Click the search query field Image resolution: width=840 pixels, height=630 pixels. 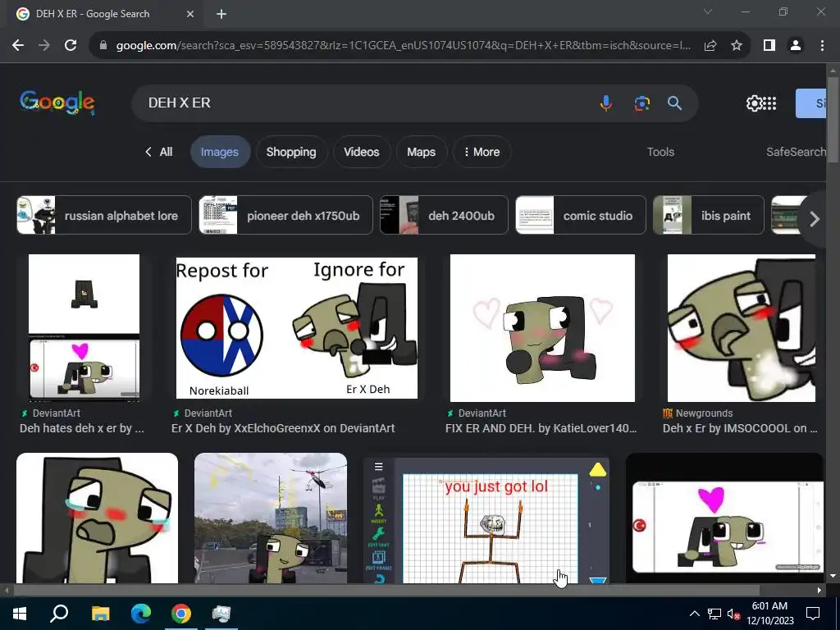coord(364,103)
